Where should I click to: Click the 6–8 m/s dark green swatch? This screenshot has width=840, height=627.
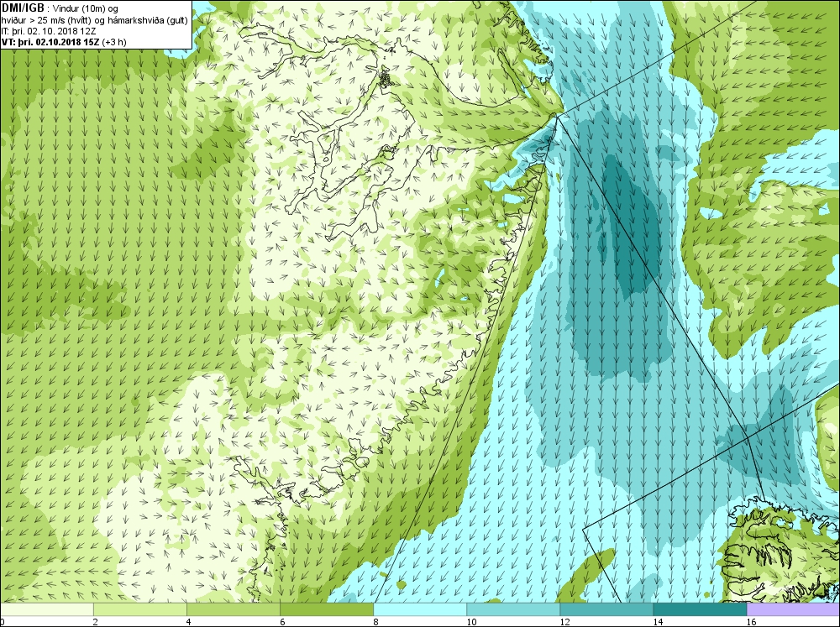326,609
